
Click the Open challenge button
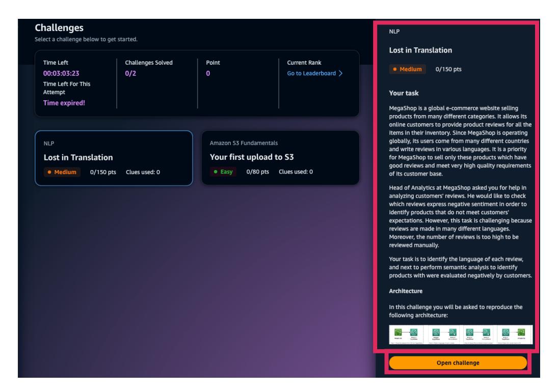[x=458, y=362]
